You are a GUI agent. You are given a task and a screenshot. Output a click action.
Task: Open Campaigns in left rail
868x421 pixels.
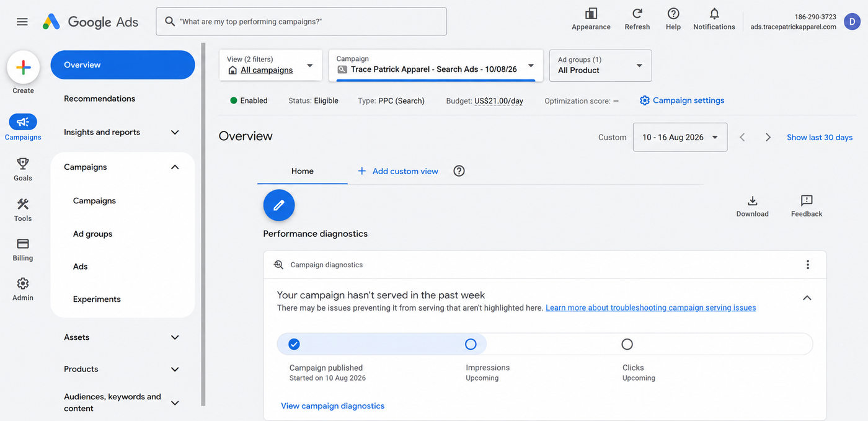tap(23, 127)
